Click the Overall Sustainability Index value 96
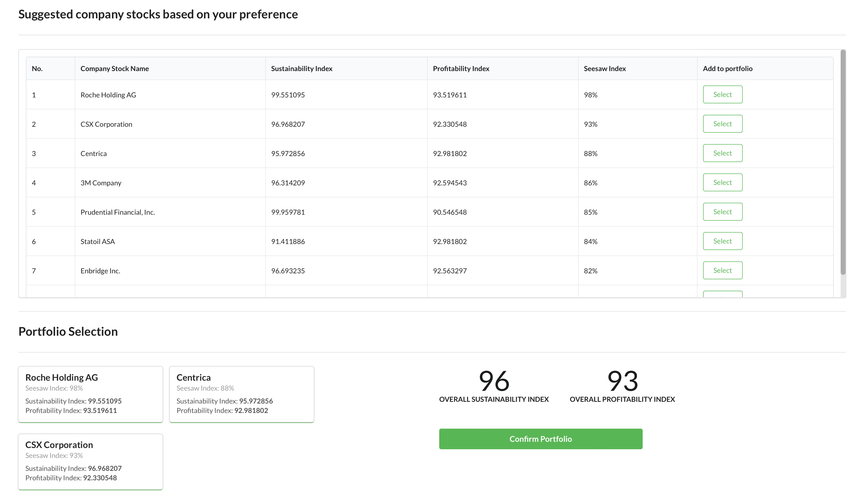Image resolution: width=868 pixels, height=491 pixels. 494,381
